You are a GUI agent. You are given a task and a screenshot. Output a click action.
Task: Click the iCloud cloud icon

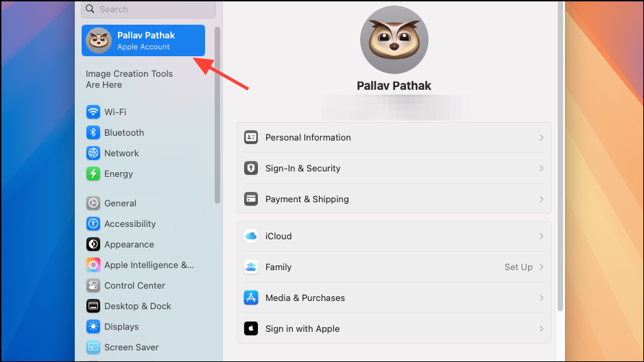251,236
